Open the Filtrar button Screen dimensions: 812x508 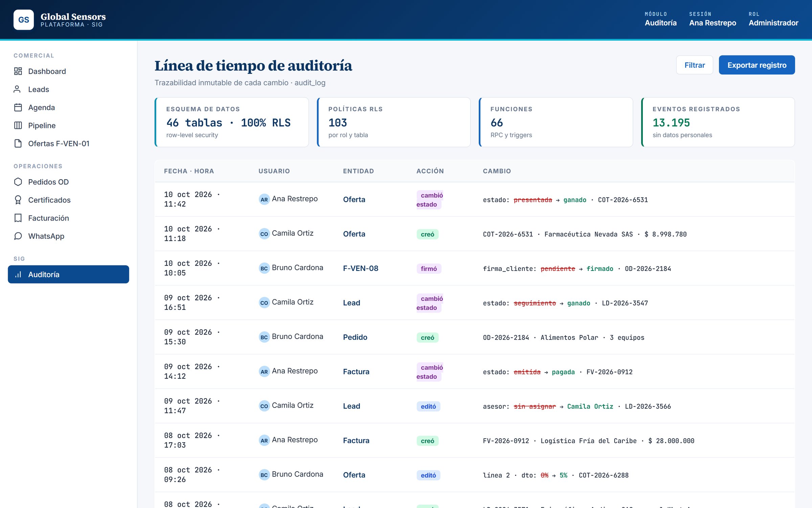pyautogui.click(x=695, y=65)
